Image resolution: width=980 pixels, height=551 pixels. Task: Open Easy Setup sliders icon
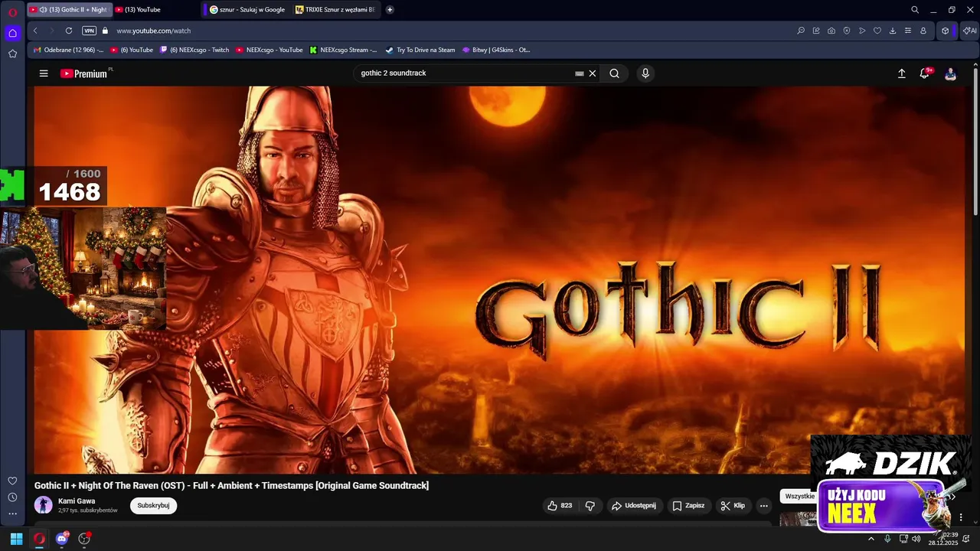coord(908,31)
